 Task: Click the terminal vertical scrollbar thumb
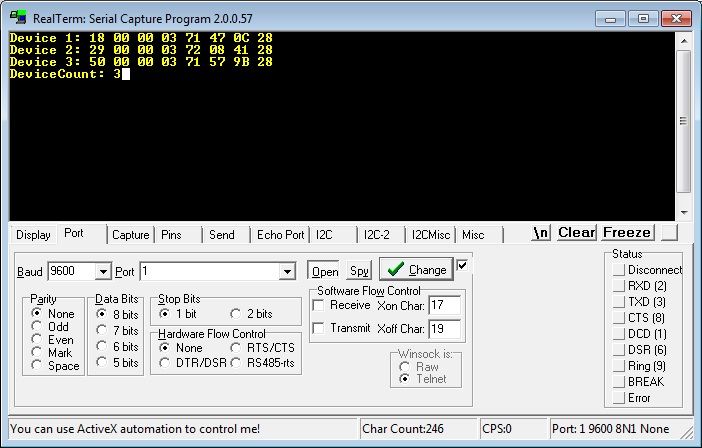(x=684, y=121)
